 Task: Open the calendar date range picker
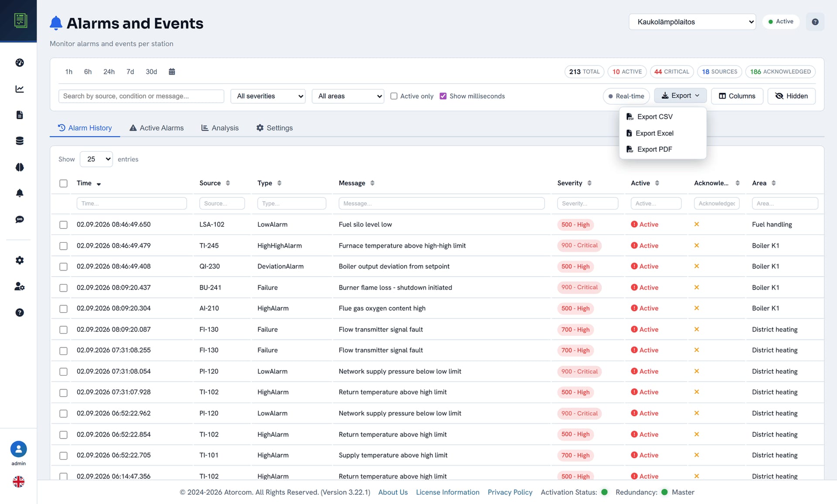point(172,72)
